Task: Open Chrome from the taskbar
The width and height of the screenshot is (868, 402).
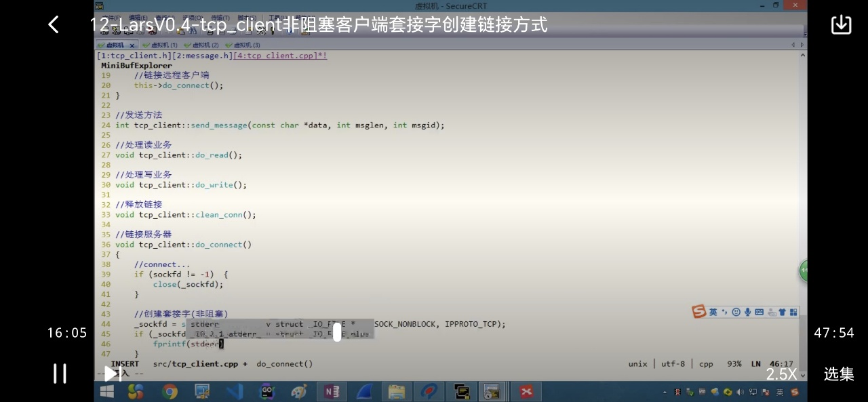Action: click(x=170, y=391)
